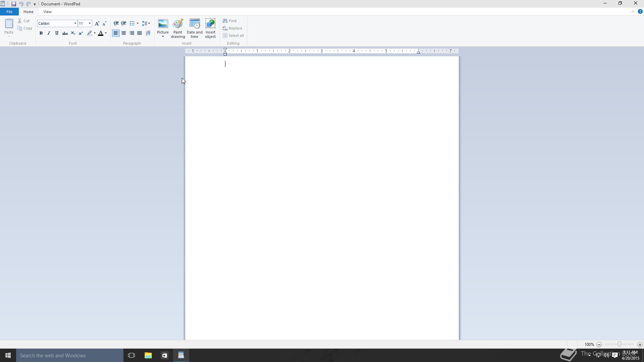Align text left
644x362 pixels.
tap(116, 33)
